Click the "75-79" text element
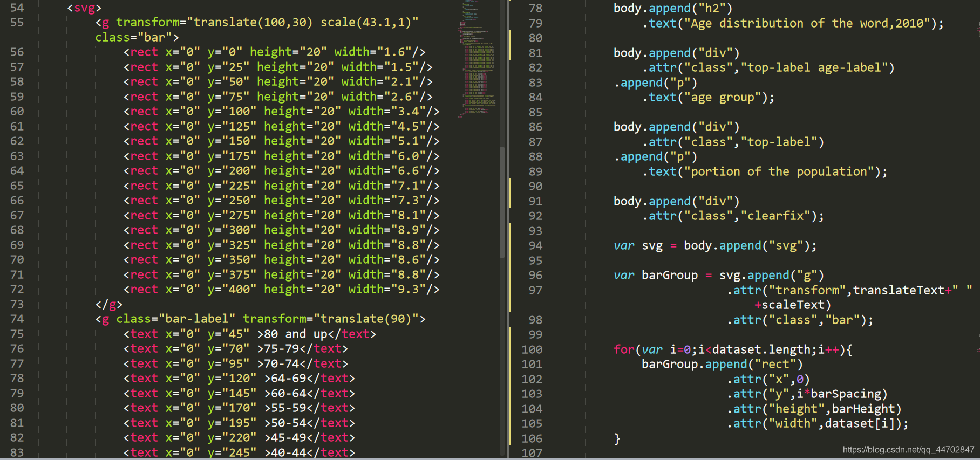 (236, 349)
